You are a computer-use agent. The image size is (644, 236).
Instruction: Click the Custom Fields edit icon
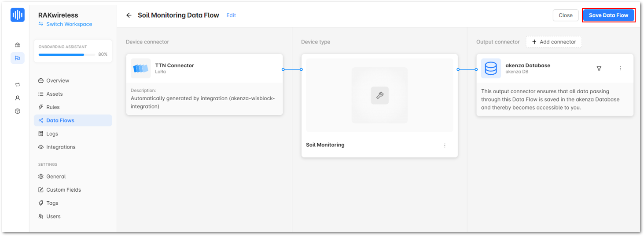click(41, 190)
